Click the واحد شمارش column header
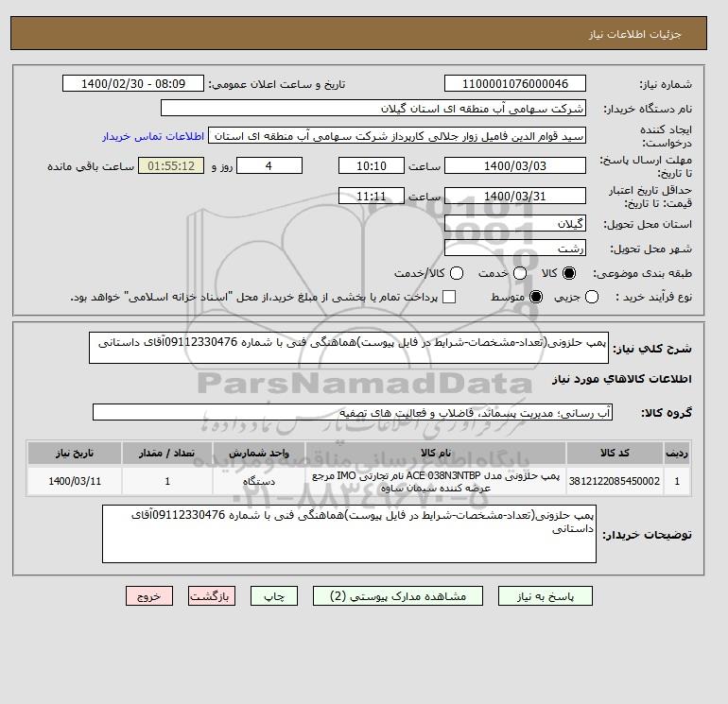 tap(259, 454)
